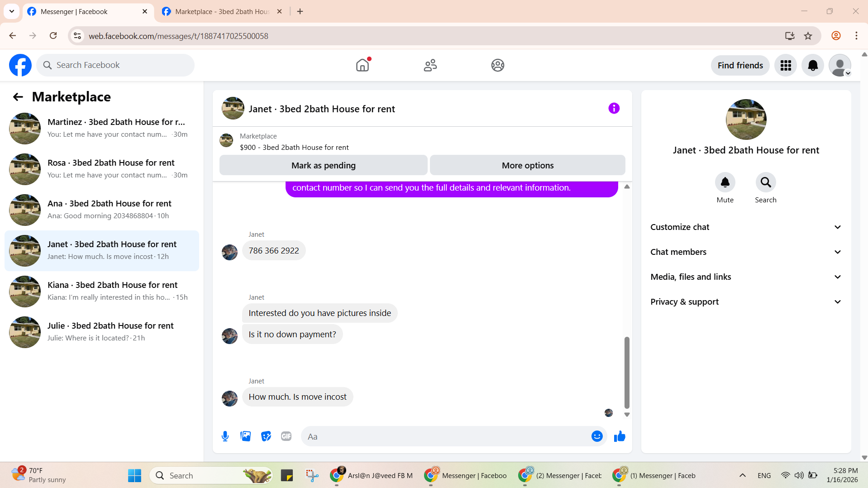Open the Groups icon in top navigation
The image size is (868, 488).
[x=498, y=65]
